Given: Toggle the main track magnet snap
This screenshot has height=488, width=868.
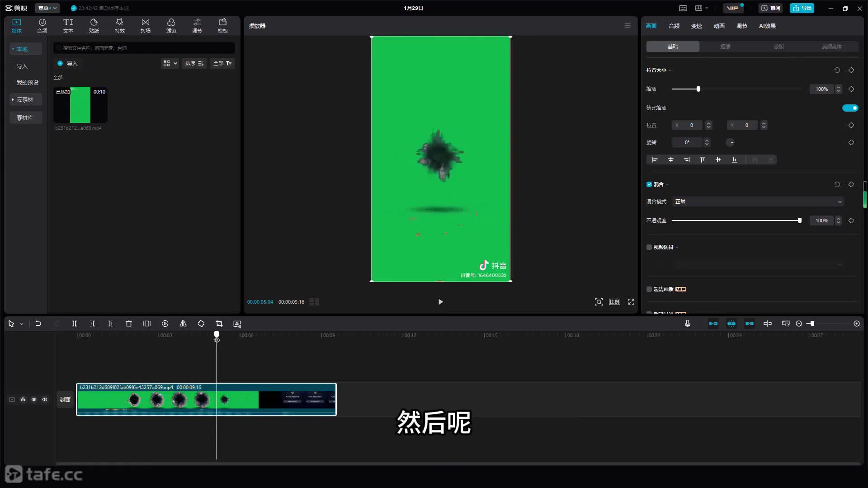Looking at the screenshot, I should coord(713,324).
